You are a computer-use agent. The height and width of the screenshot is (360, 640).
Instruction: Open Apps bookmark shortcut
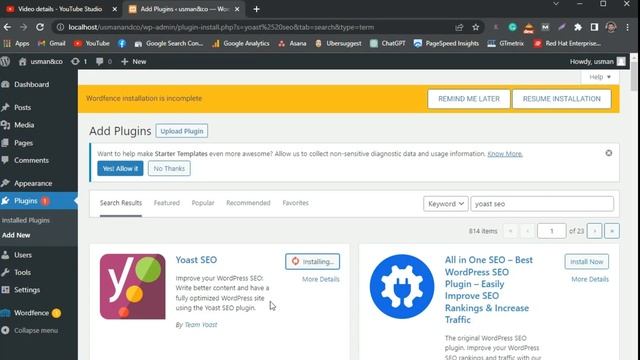click(x=16, y=43)
